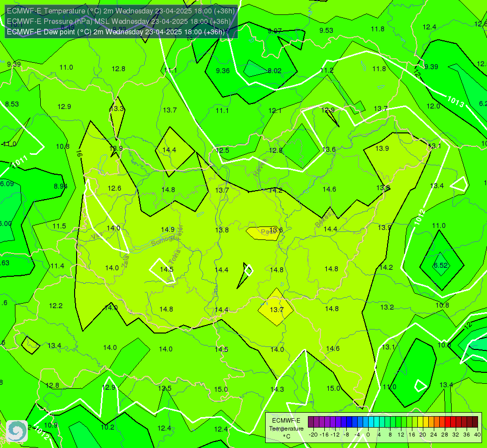487x448 pixels.
Task: Click the 10.2 value on the map
Action: pos(108,427)
